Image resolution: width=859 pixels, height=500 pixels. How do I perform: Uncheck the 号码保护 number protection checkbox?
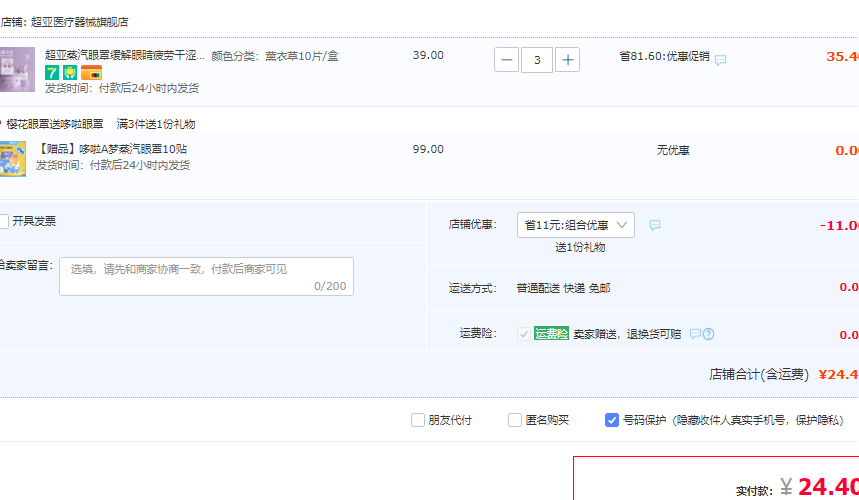click(x=612, y=420)
